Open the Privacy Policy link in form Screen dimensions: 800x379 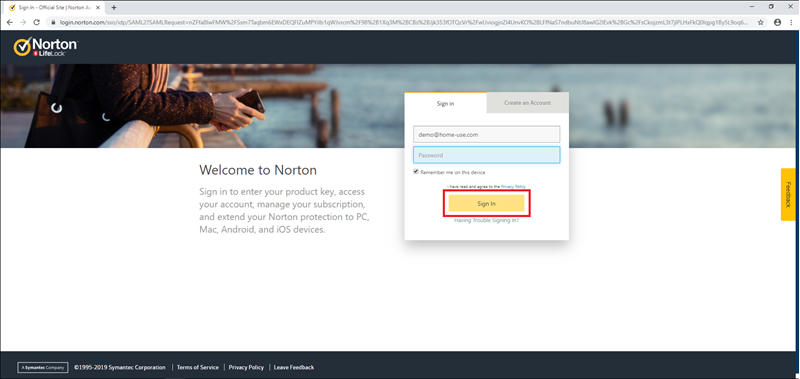(513, 187)
